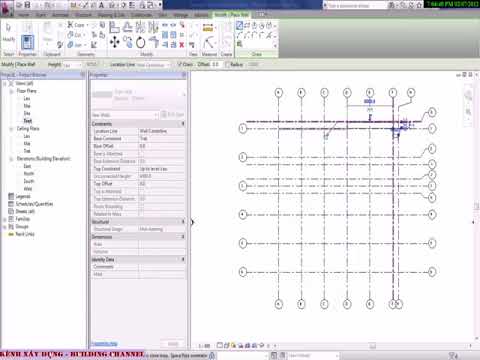Open the Revit application menu button

point(6,7)
